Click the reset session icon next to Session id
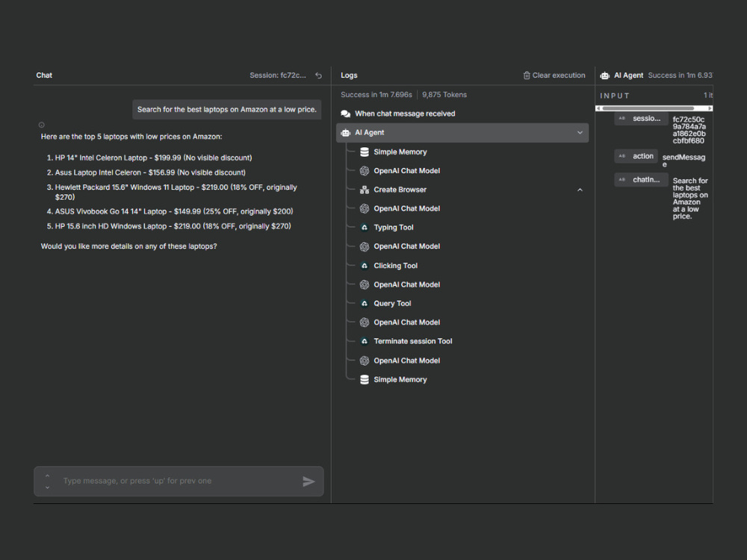 319,75
